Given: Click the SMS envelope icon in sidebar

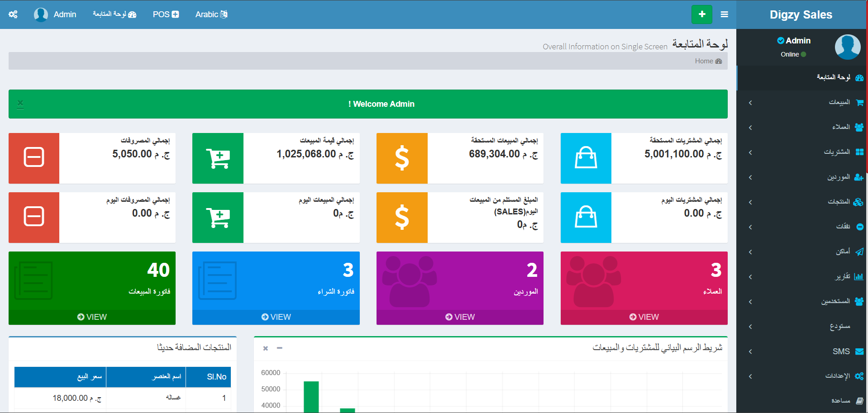Looking at the screenshot, I should [859, 351].
